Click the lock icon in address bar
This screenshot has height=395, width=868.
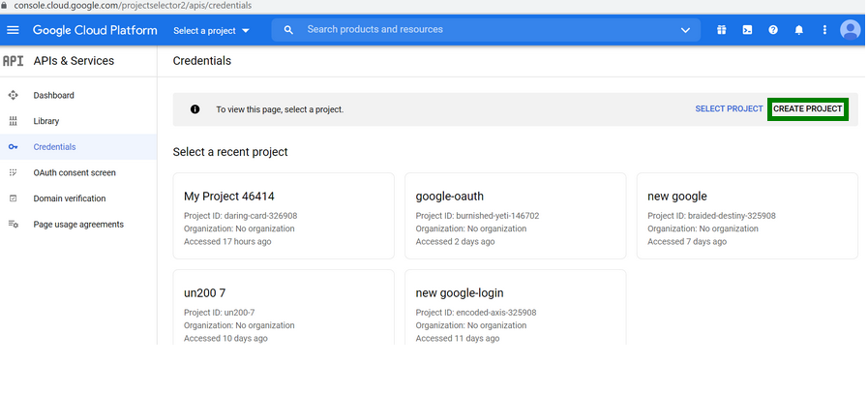point(5,6)
